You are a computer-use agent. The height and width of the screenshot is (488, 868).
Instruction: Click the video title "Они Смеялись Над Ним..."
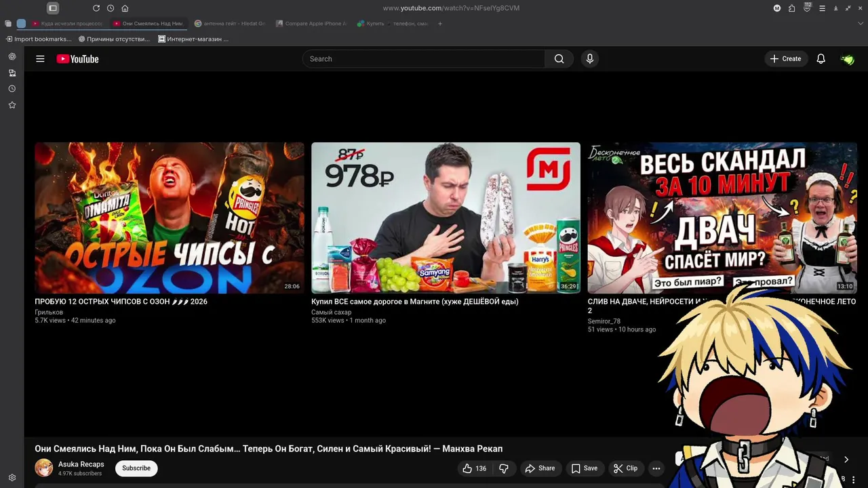[269, 449]
